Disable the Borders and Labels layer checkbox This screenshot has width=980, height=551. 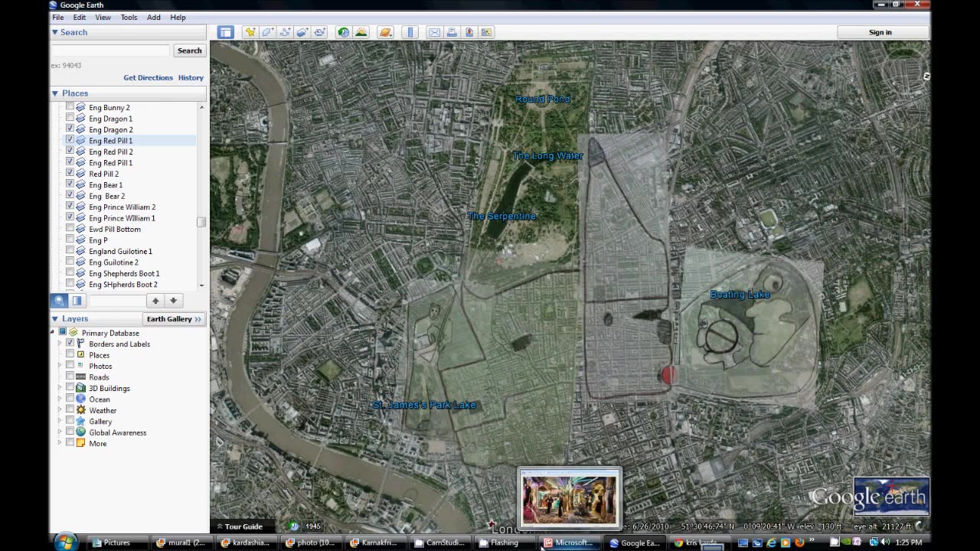tap(70, 344)
